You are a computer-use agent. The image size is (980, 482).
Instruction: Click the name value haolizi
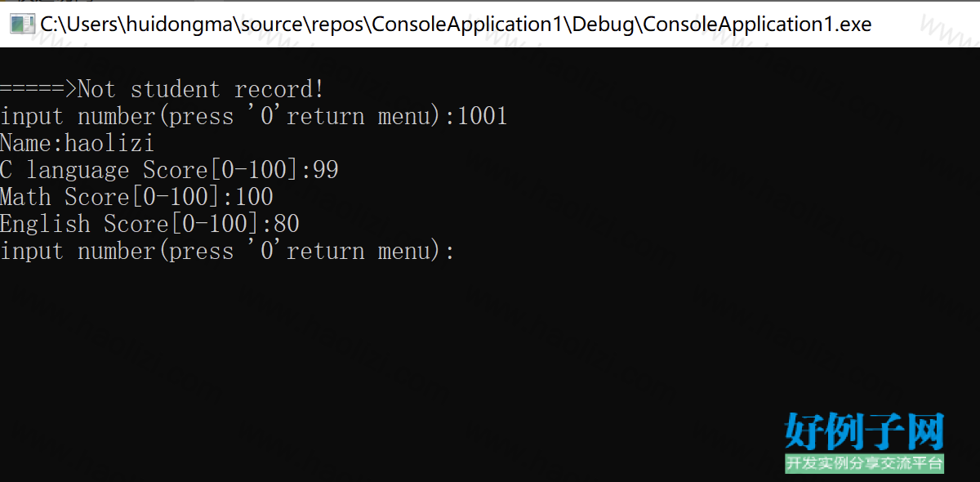click(109, 143)
